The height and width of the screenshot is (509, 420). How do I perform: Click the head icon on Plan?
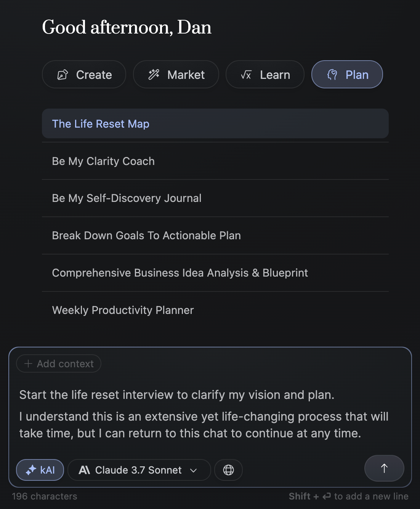tap(332, 75)
